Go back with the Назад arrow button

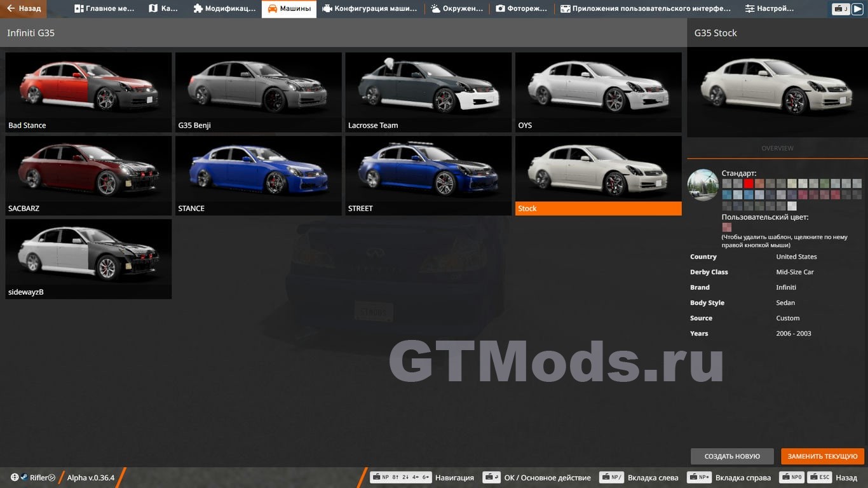(24, 8)
